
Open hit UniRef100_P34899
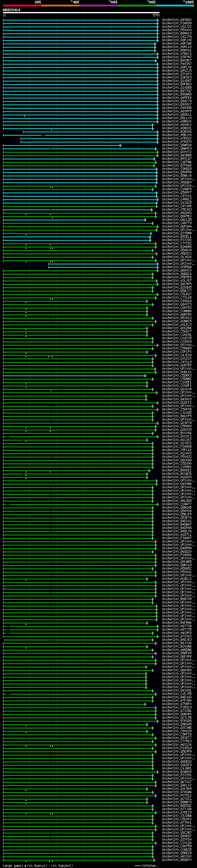(x=176, y=23)
